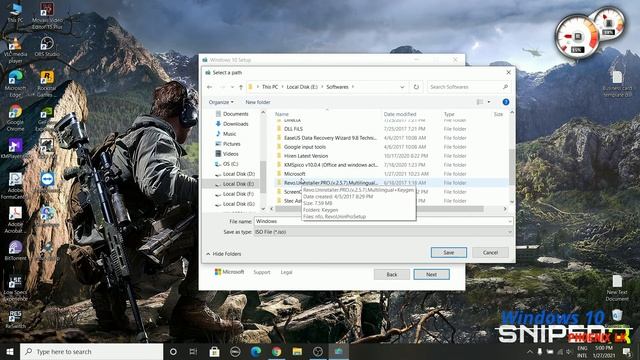Sort by Date modified column header
The image size is (640, 360).
[400, 114]
